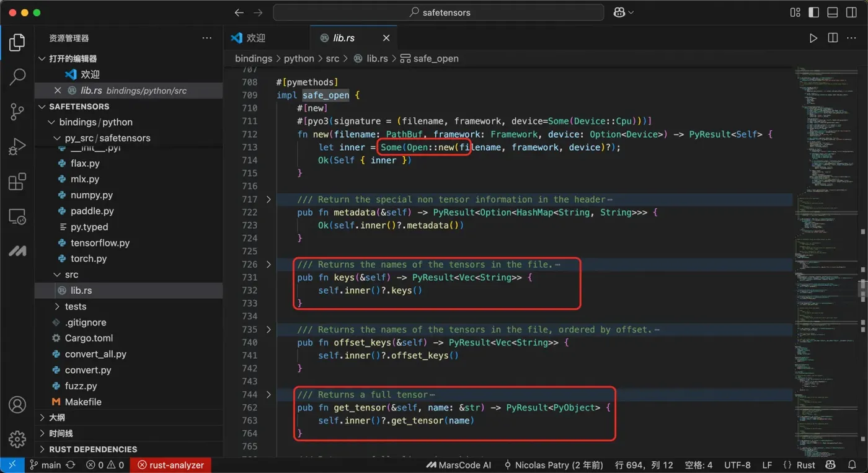Open the Manage gear icon
The image size is (868, 473).
click(17, 439)
